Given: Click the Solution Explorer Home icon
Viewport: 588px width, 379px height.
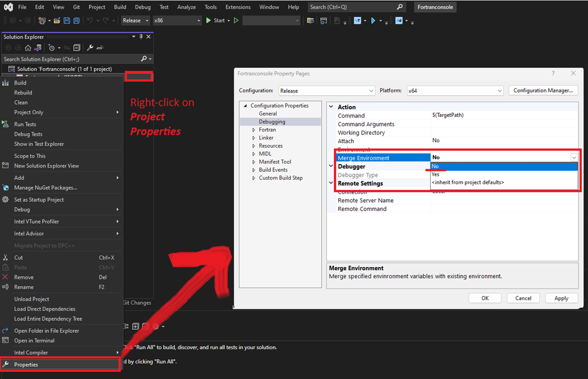Looking at the screenshot, I should pyautogui.click(x=28, y=48).
